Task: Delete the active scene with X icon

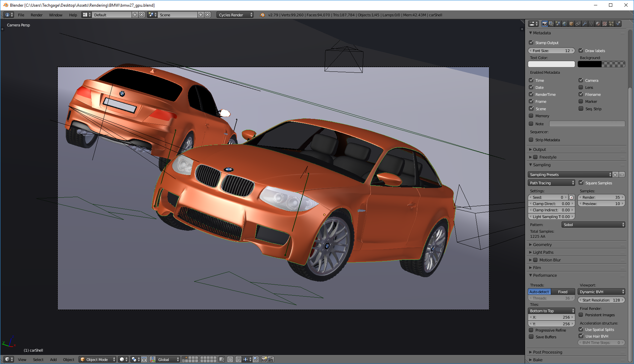Action: (208, 15)
